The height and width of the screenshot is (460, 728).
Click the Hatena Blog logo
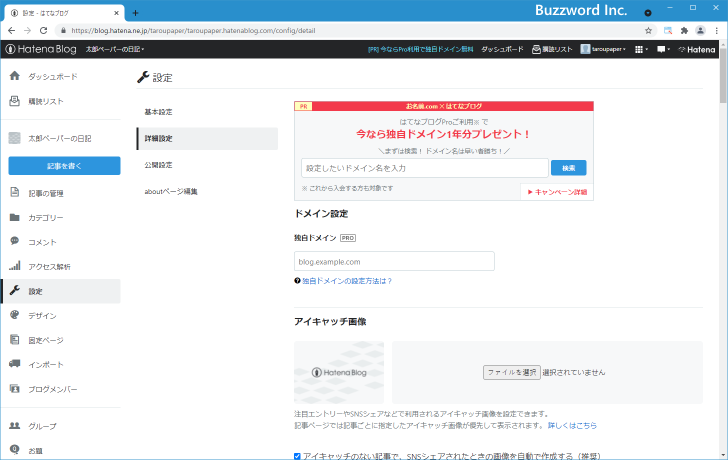(x=41, y=49)
